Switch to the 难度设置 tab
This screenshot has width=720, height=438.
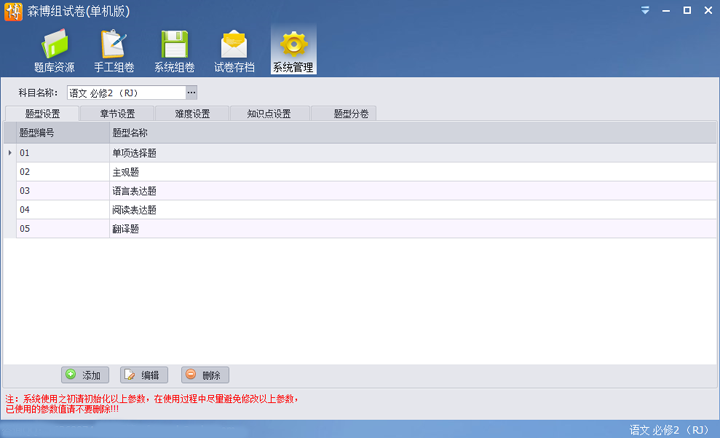[192, 114]
